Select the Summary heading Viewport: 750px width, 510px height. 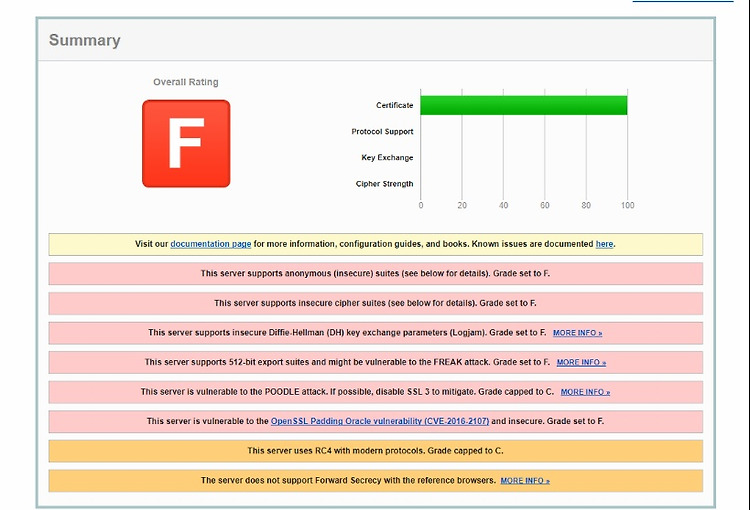click(x=84, y=40)
